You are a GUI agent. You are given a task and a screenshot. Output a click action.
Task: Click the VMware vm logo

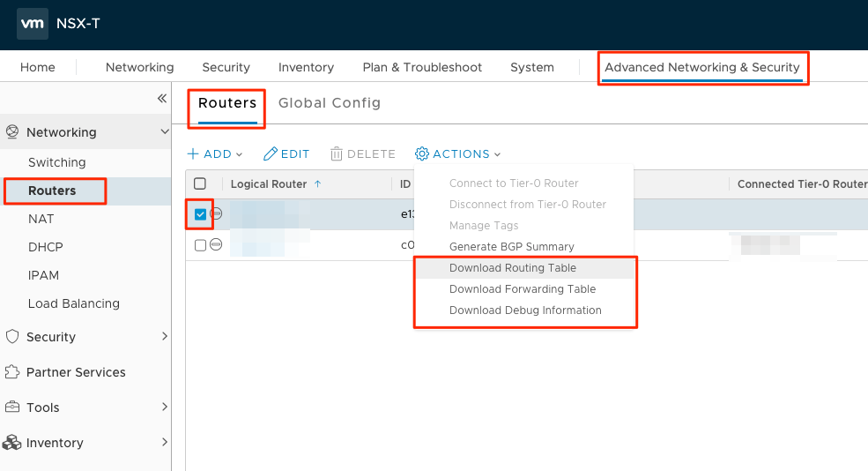32,23
